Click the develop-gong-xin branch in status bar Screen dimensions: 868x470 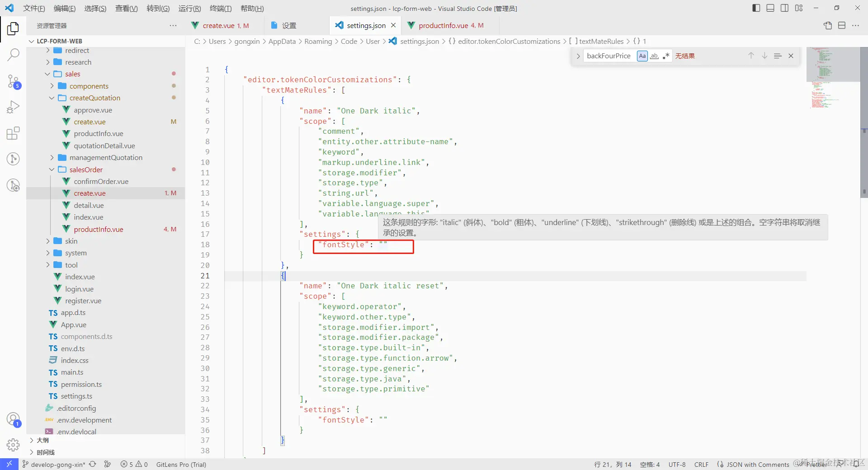[54, 464]
